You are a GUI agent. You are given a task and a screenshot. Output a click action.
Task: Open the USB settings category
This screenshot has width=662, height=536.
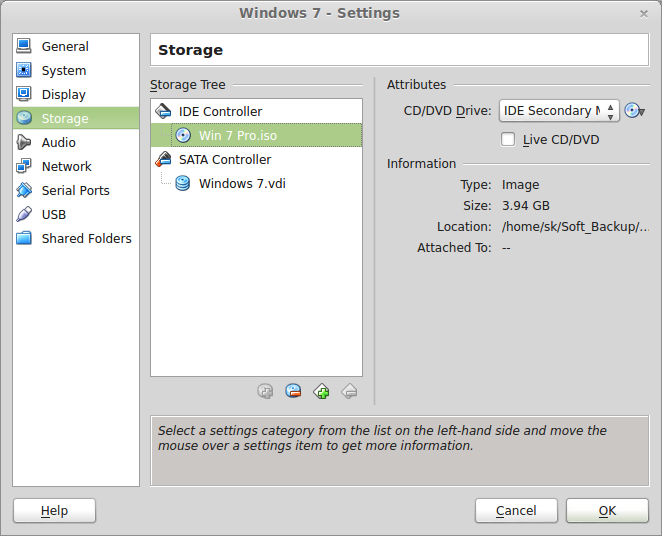pyautogui.click(x=54, y=214)
